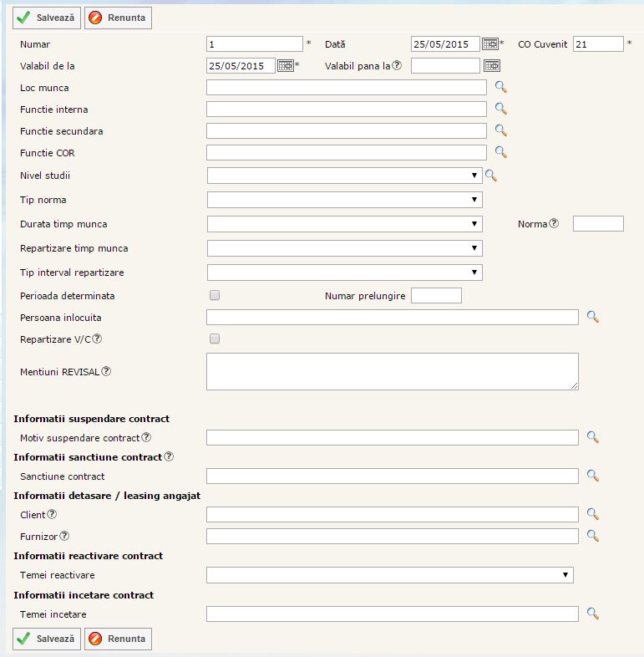The image size is (644, 657).
Task: Click into the Mentiuni REVISAL text area
Action: coord(392,371)
